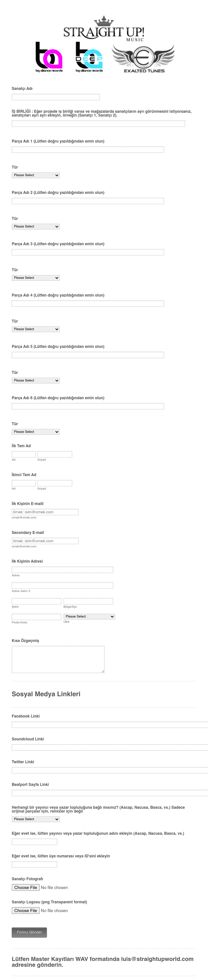Click the İlk Kişinin E-maili field
The image size is (208, 980).
pos(45,512)
